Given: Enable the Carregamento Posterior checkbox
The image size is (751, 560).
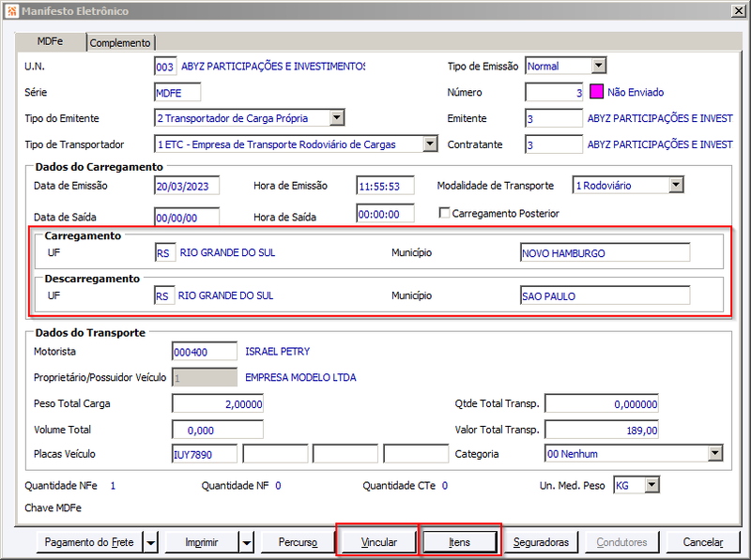Looking at the screenshot, I should [444, 213].
